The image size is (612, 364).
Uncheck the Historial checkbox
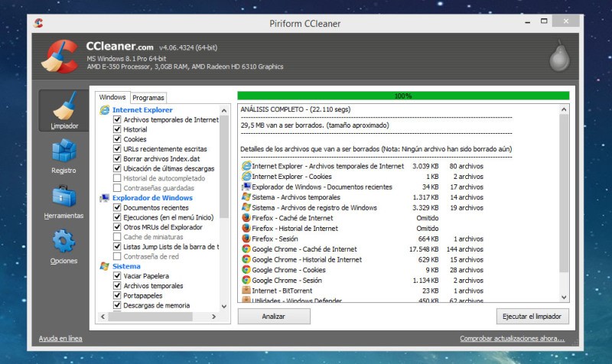pyautogui.click(x=117, y=130)
